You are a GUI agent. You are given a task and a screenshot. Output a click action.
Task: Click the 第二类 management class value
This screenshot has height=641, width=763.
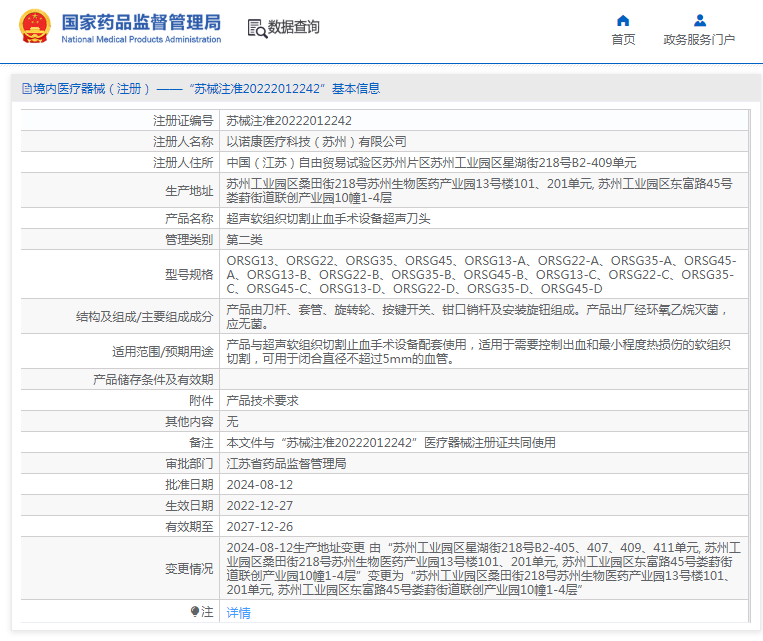pos(245,239)
